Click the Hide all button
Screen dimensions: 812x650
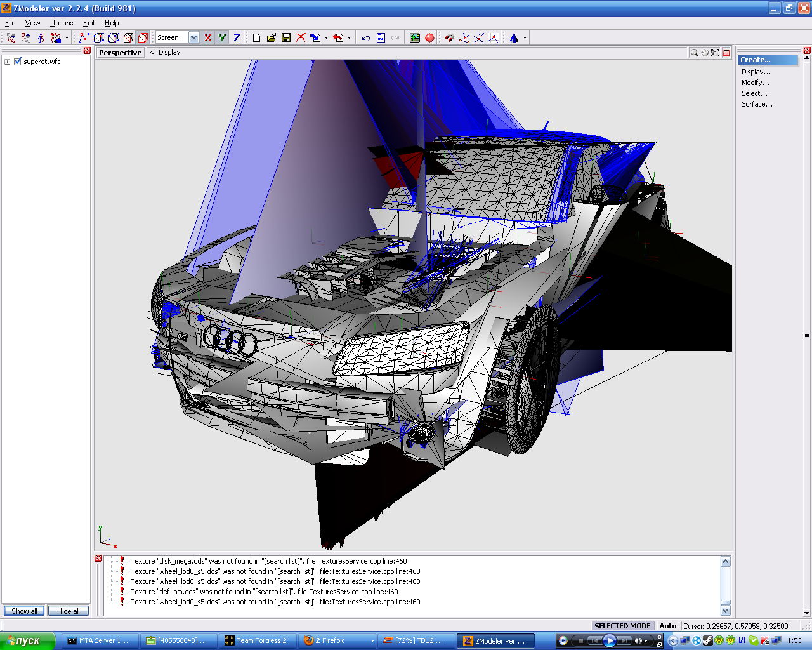(69, 611)
